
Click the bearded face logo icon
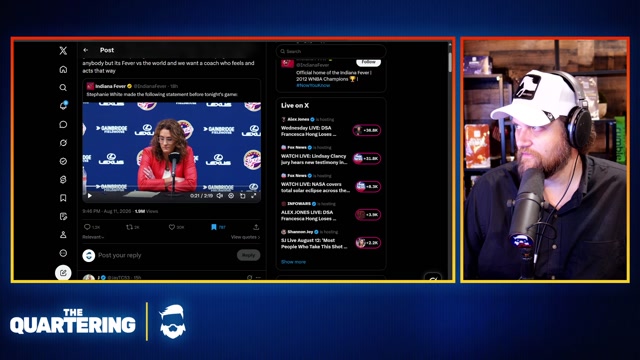[173, 322]
